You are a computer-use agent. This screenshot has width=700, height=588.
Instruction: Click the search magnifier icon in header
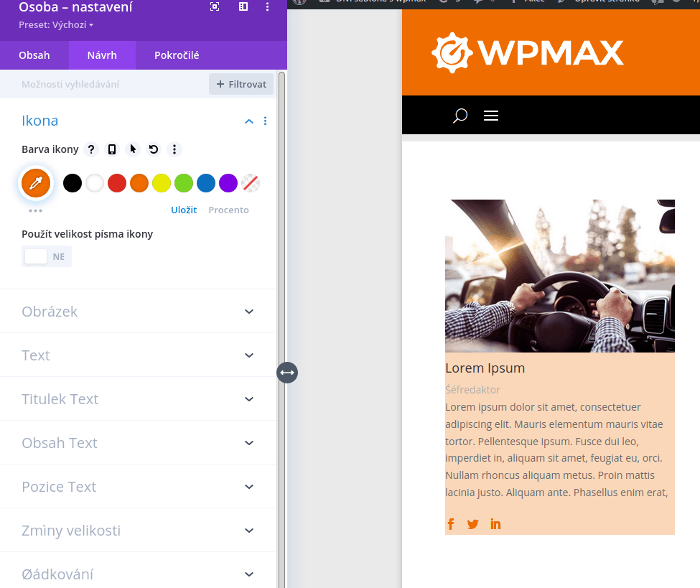(x=459, y=116)
